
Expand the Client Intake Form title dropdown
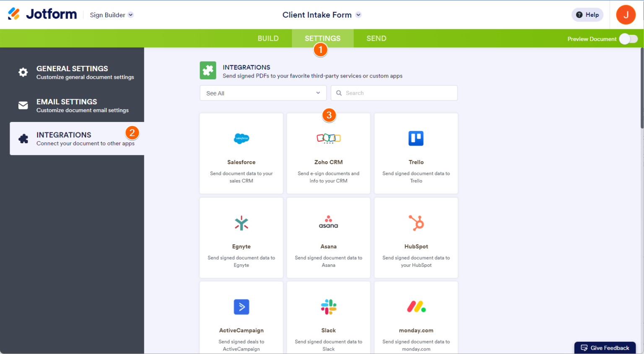pyautogui.click(x=358, y=14)
